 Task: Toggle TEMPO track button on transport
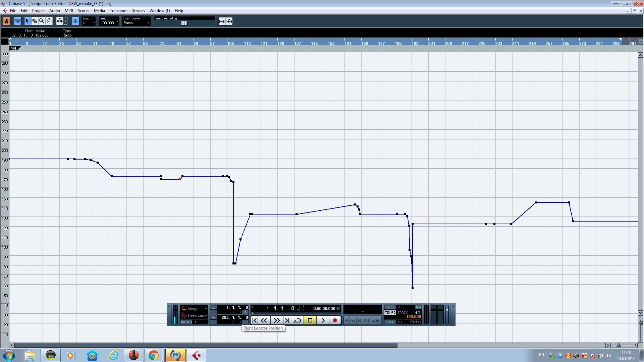pyautogui.click(x=390, y=312)
